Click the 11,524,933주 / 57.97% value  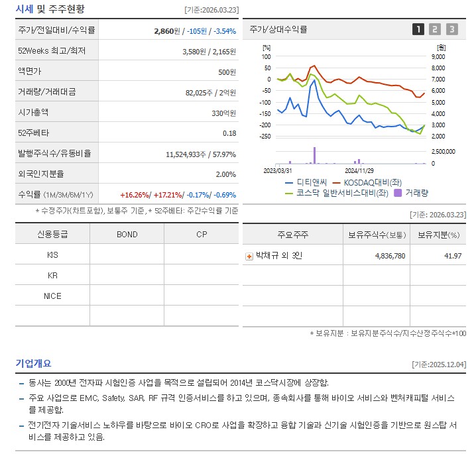(201, 154)
